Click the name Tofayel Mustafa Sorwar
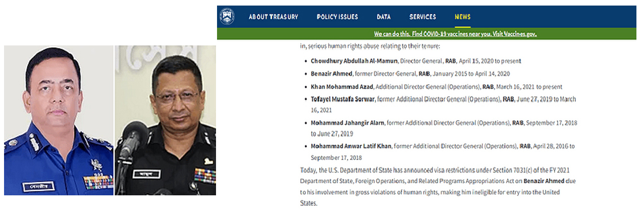The width and height of the screenshot is (644, 214). [x=343, y=99]
